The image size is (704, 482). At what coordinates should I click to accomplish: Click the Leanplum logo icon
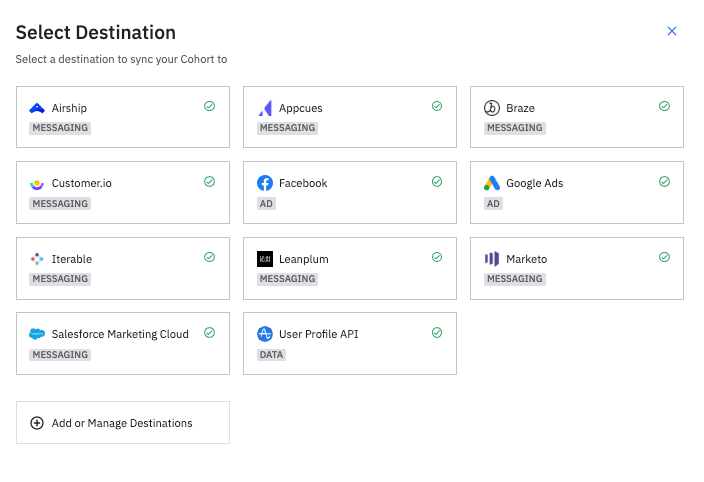point(265,259)
